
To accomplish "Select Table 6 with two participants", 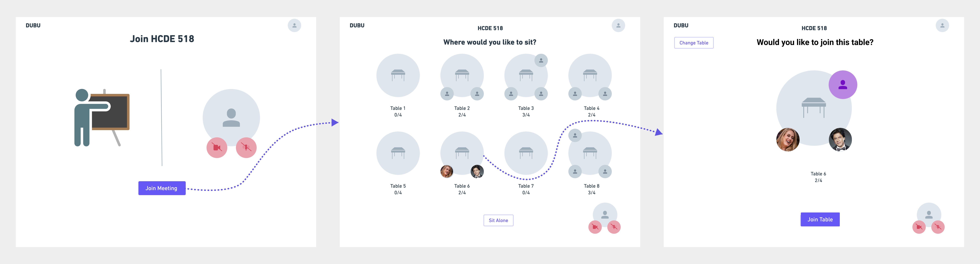I will click(x=462, y=153).
